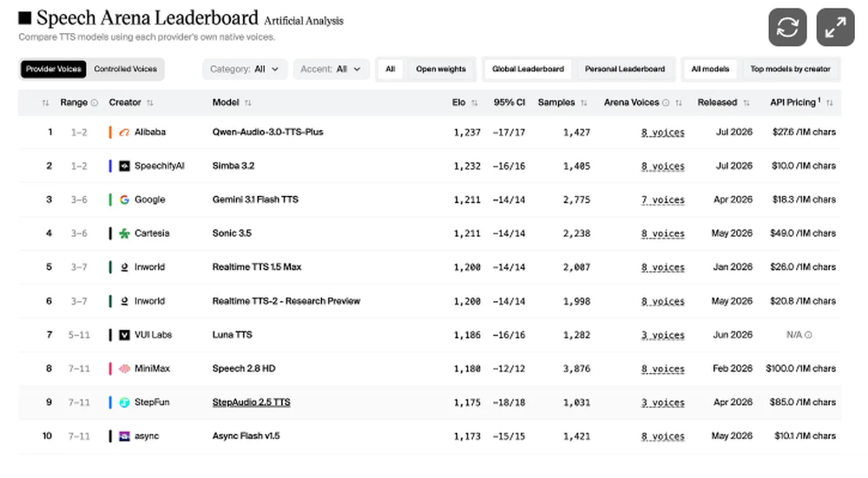Image resolution: width=868 pixels, height=478 pixels.
Task: Select the Simba 3.2 model name
Action: click(x=233, y=166)
